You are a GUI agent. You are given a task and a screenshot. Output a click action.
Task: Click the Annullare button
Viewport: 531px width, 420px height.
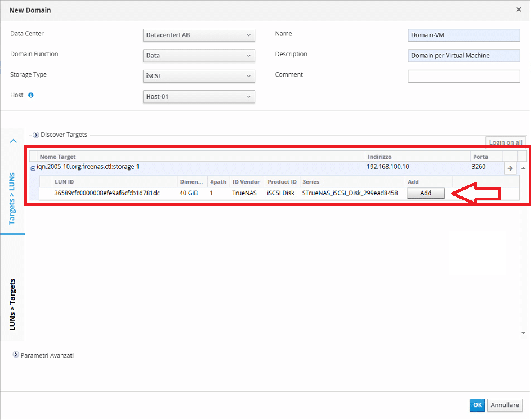505,405
